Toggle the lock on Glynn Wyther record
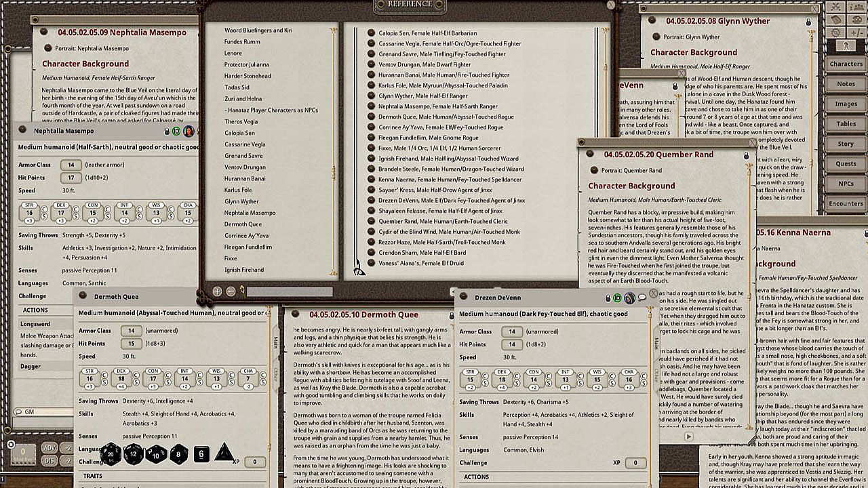 [808, 22]
